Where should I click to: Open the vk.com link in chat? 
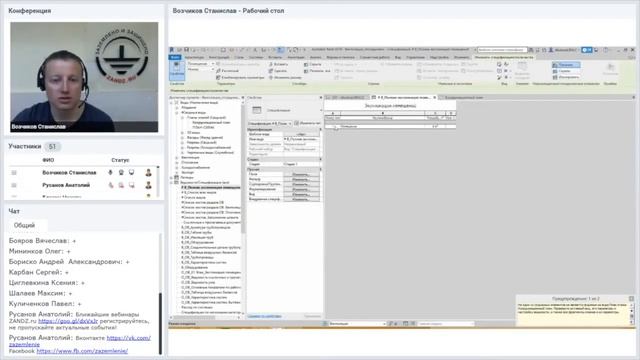129,338
